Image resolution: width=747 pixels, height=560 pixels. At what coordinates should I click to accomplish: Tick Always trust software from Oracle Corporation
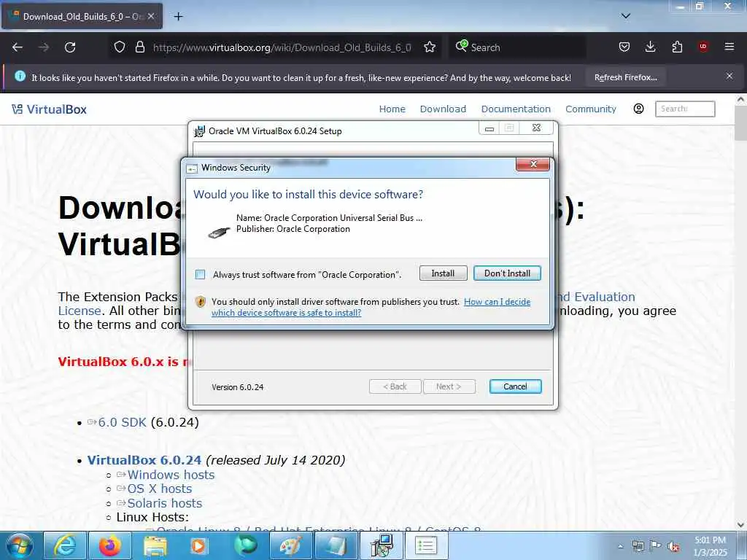click(x=200, y=274)
